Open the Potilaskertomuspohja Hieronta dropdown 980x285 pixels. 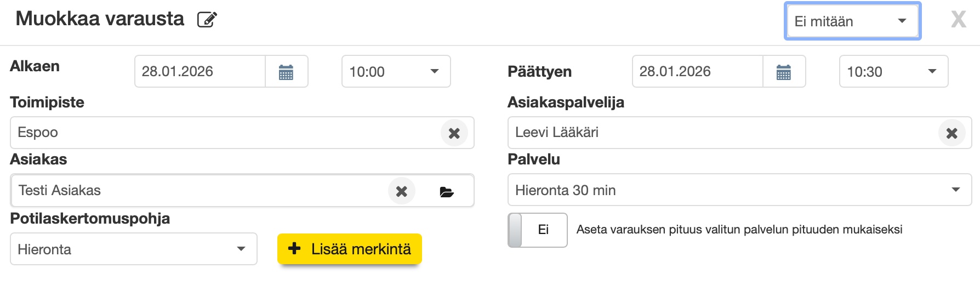[x=133, y=249]
